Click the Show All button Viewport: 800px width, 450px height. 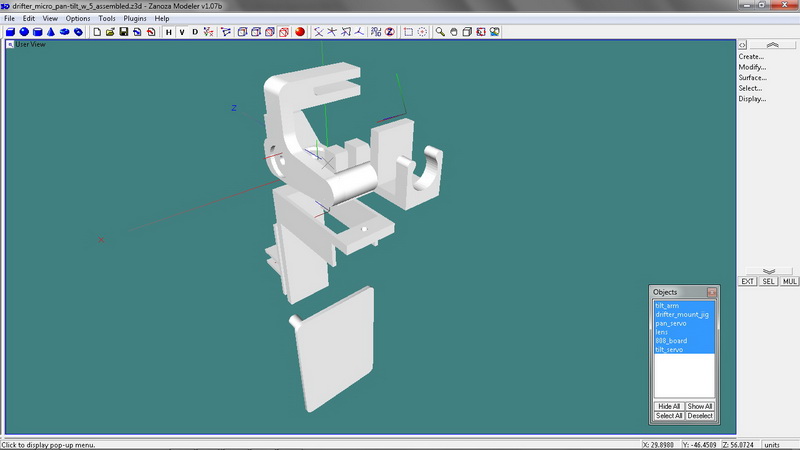click(x=699, y=407)
